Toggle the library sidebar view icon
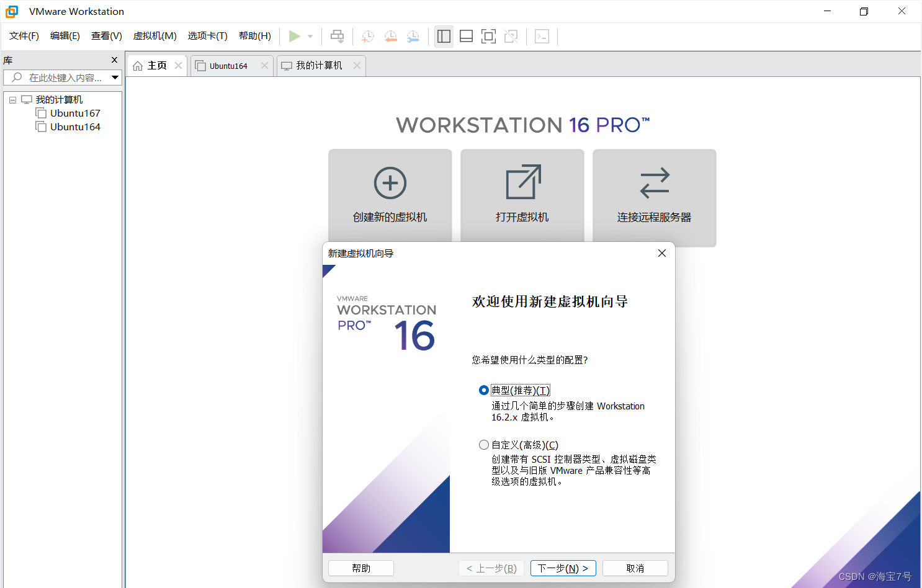Image resolution: width=922 pixels, height=588 pixels. pos(444,36)
